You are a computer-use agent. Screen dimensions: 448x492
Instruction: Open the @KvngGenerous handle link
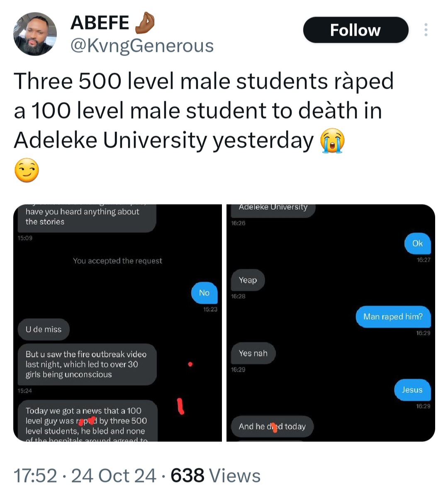[142, 45]
